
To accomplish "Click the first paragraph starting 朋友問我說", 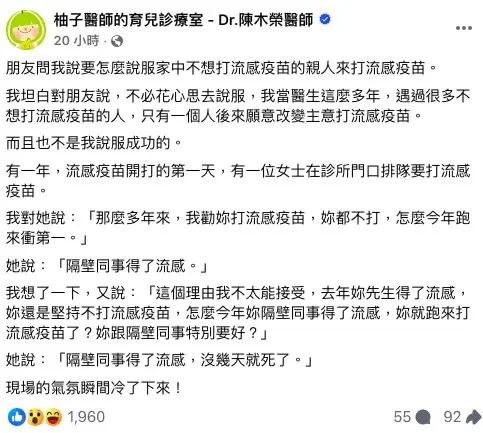I will (x=221, y=68).
